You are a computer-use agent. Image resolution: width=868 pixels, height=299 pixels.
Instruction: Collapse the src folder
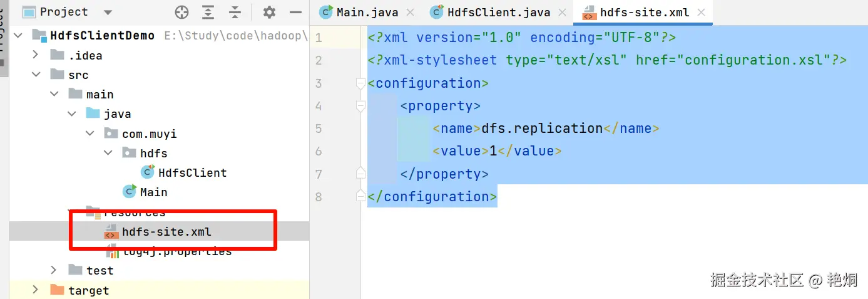[x=36, y=75]
